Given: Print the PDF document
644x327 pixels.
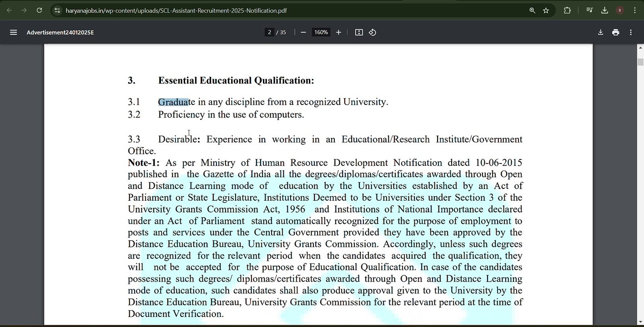Looking at the screenshot, I should click(616, 32).
